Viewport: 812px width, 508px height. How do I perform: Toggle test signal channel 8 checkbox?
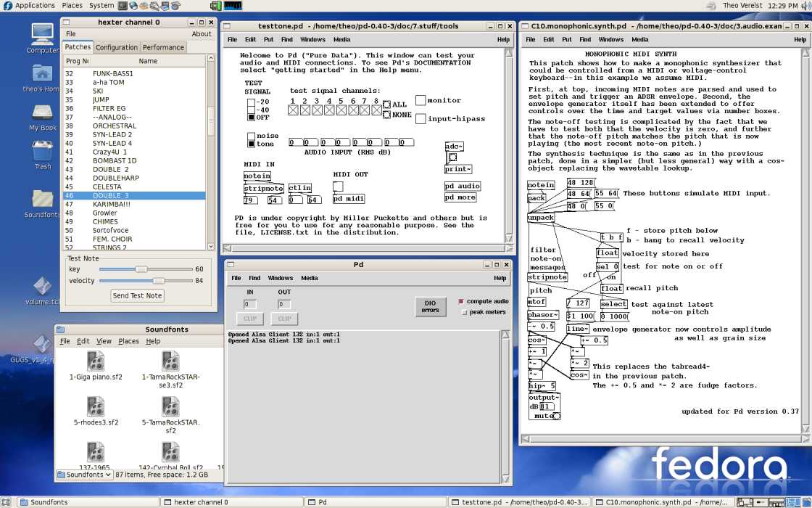[376, 110]
